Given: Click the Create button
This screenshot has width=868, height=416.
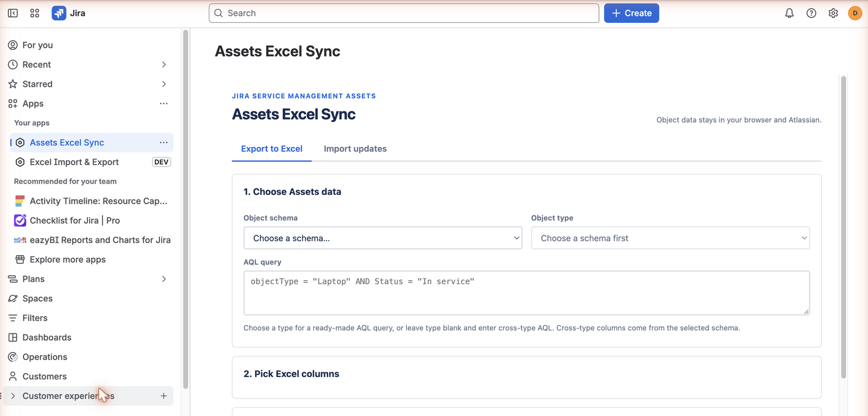Looking at the screenshot, I should 631,13.
